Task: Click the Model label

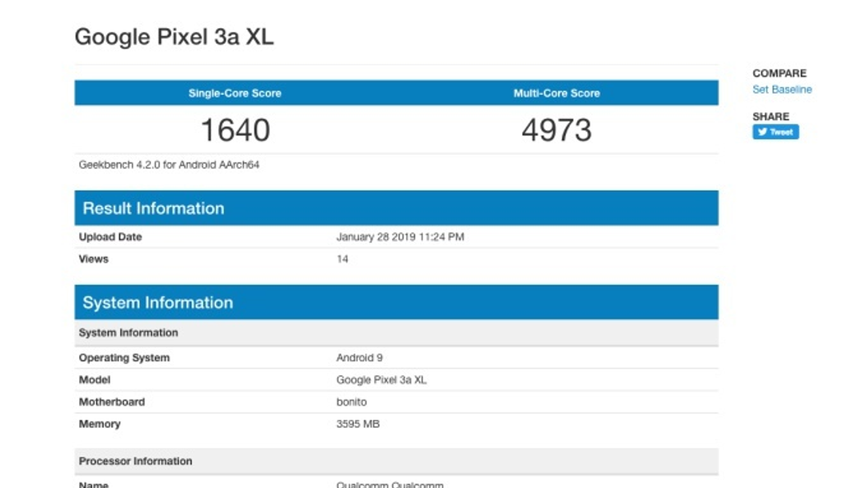Action: click(94, 380)
